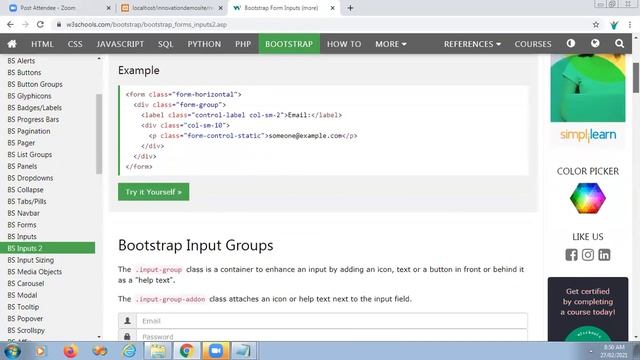
Task: Open the SQL menu item
Action: click(x=165, y=44)
